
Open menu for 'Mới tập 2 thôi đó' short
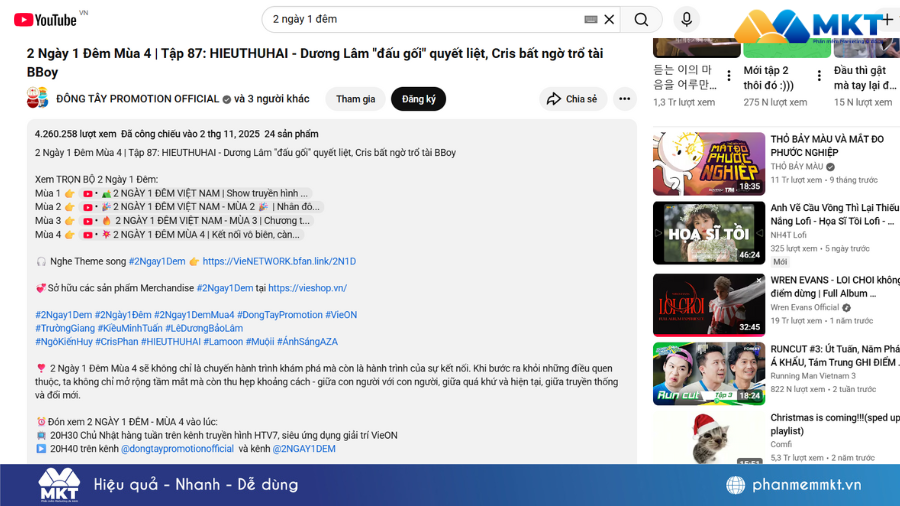click(x=819, y=75)
